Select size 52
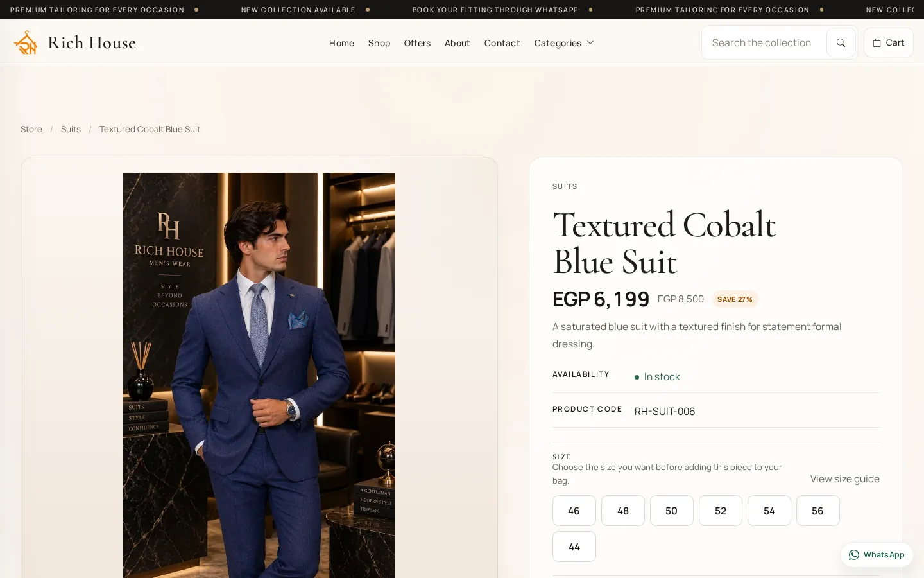The image size is (924, 578). (x=721, y=511)
